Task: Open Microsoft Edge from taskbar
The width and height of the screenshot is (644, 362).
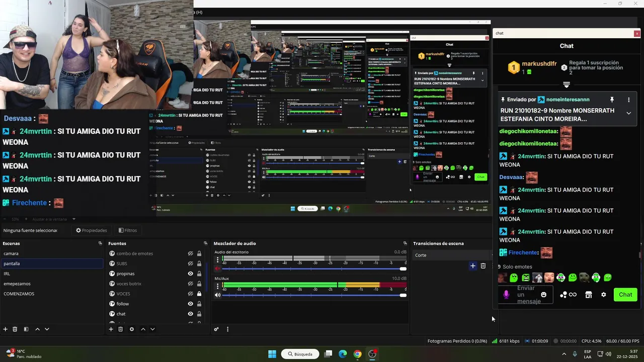Action: click(343, 354)
